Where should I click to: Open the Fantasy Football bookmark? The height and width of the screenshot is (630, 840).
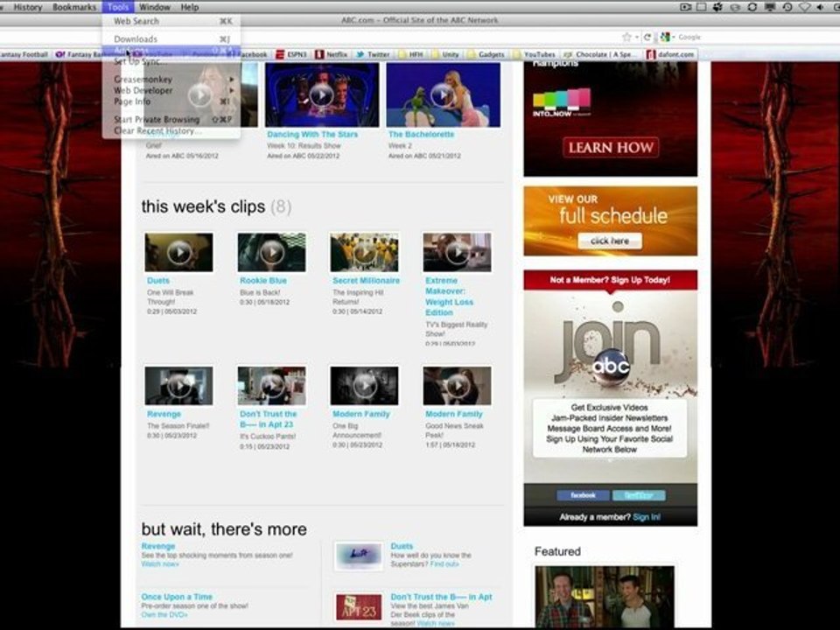(24, 54)
